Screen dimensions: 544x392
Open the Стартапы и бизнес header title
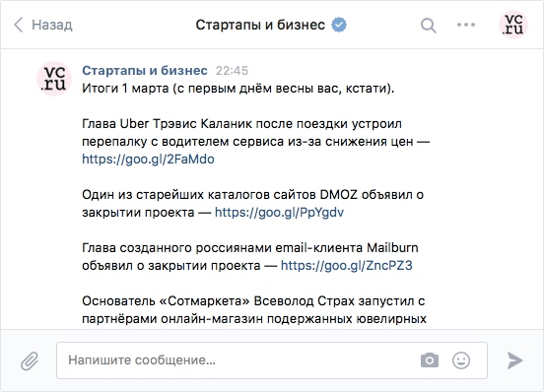260,25
